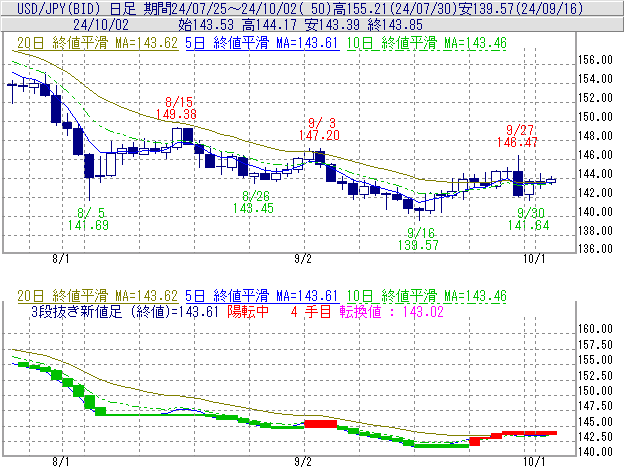Click the 9/2 date label under the candlestick chart
The height and width of the screenshot is (475, 624).
pos(303,259)
